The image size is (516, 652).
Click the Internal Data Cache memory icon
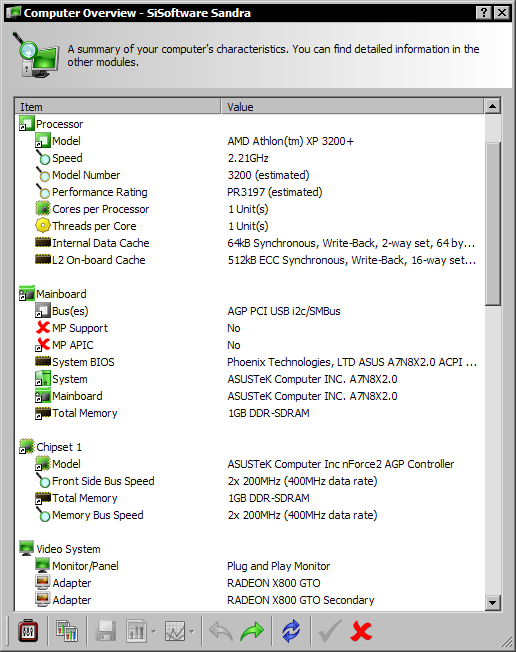tap(42, 242)
